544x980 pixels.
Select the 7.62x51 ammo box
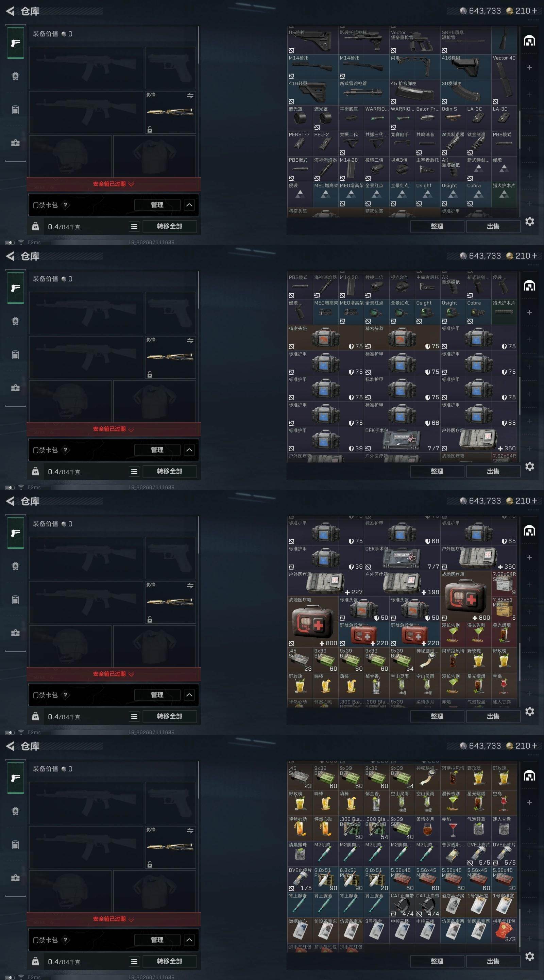click(x=504, y=608)
